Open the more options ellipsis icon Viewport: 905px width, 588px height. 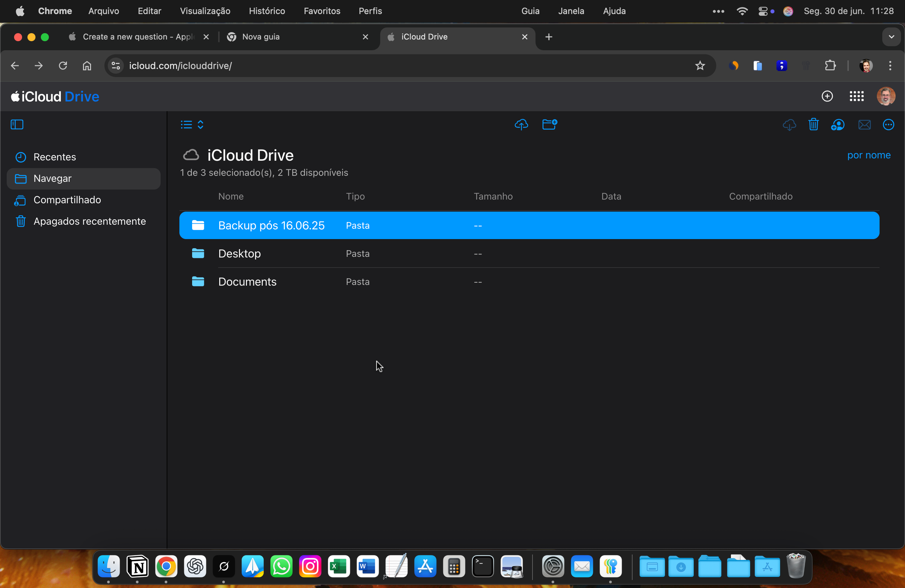888,125
